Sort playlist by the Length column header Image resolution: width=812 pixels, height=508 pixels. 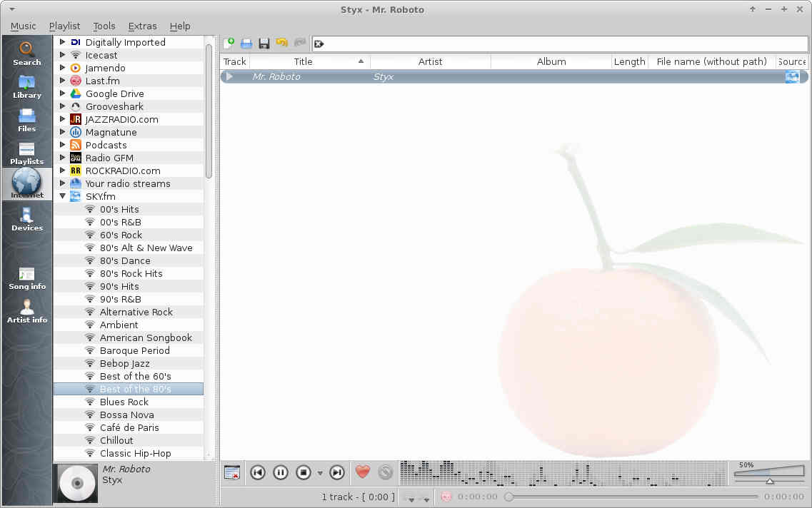pos(630,61)
